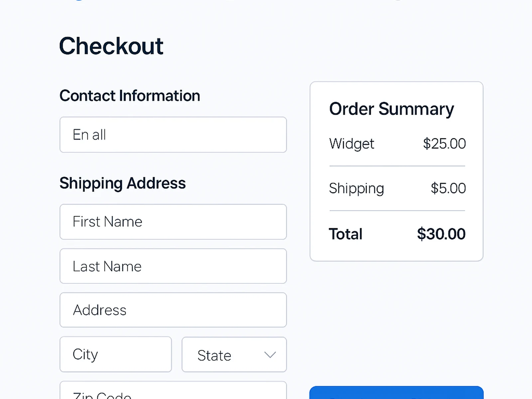Screen dimensions: 532x399
Task: Click the Shipping Address section heading
Action: pos(123,183)
